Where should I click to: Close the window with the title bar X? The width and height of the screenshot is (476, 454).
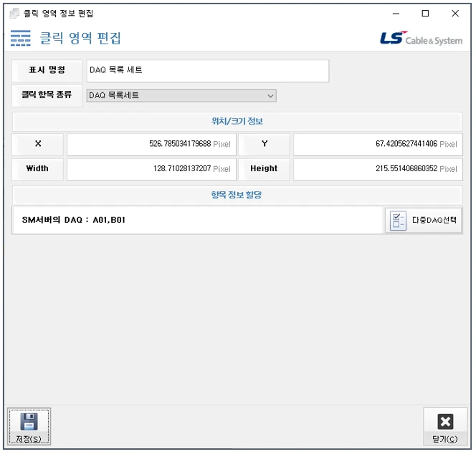click(x=455, y=14)
